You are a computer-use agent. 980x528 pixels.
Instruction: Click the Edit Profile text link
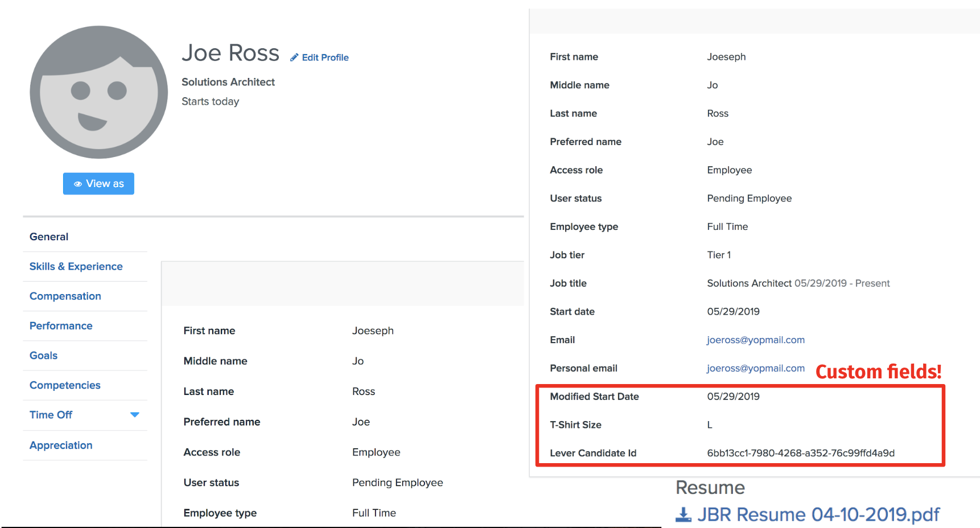click(325, 57)
